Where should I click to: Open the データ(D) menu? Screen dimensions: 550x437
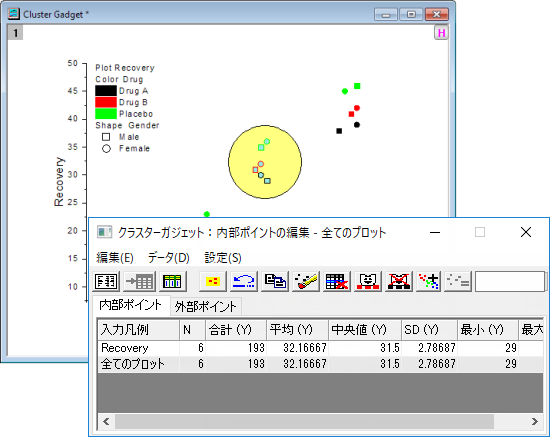[169, 258]
